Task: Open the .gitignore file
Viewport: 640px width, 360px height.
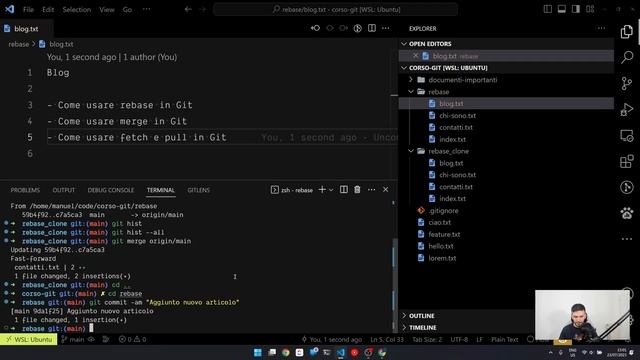Action: (506, 211)
